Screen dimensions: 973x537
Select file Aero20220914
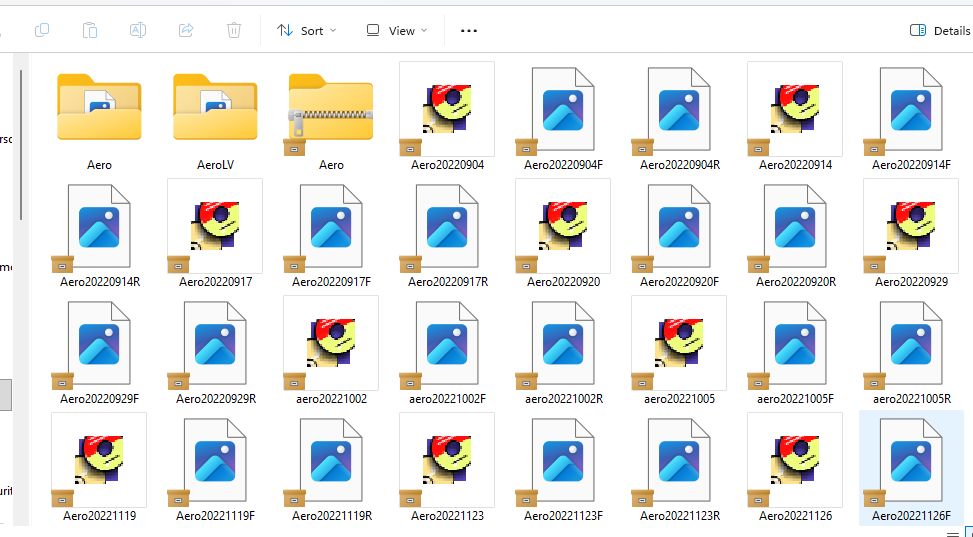pos(795,118)
